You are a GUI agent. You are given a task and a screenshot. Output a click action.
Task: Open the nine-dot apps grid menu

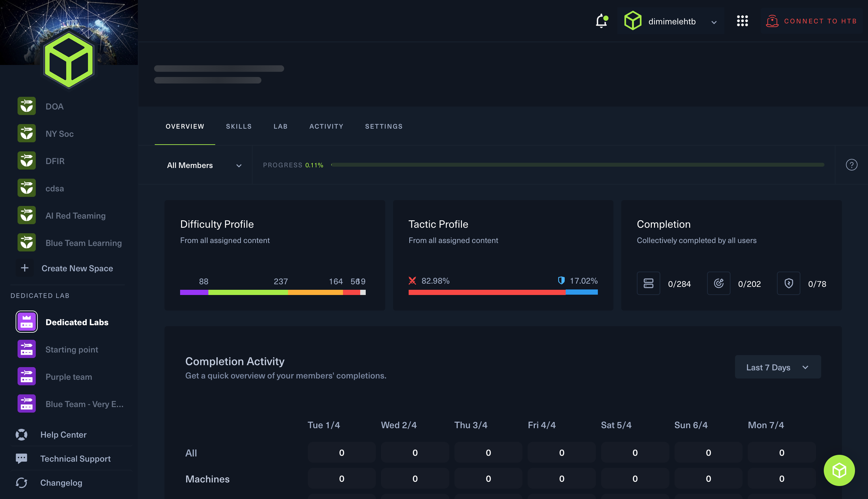tap(742, 21)
